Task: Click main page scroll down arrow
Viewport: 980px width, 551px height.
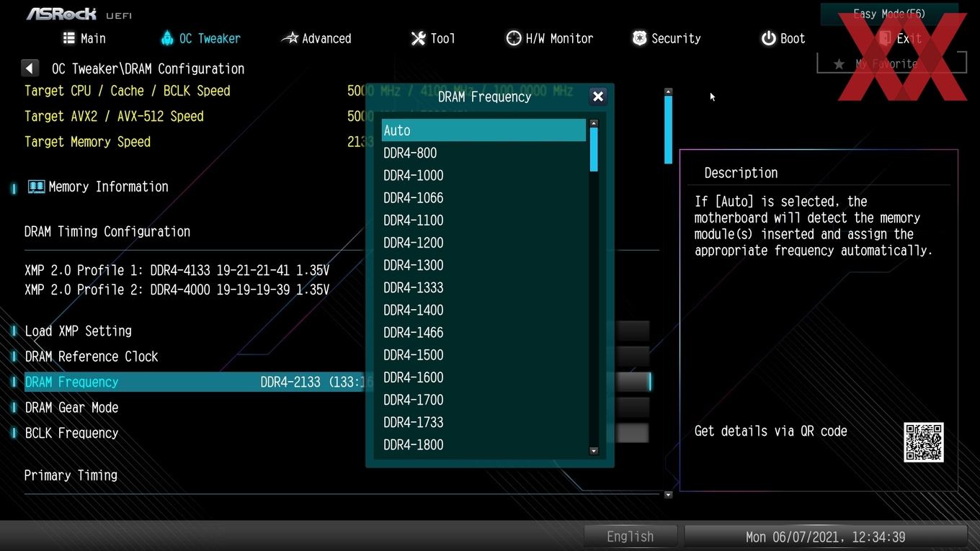Action: tap(668, 495)
